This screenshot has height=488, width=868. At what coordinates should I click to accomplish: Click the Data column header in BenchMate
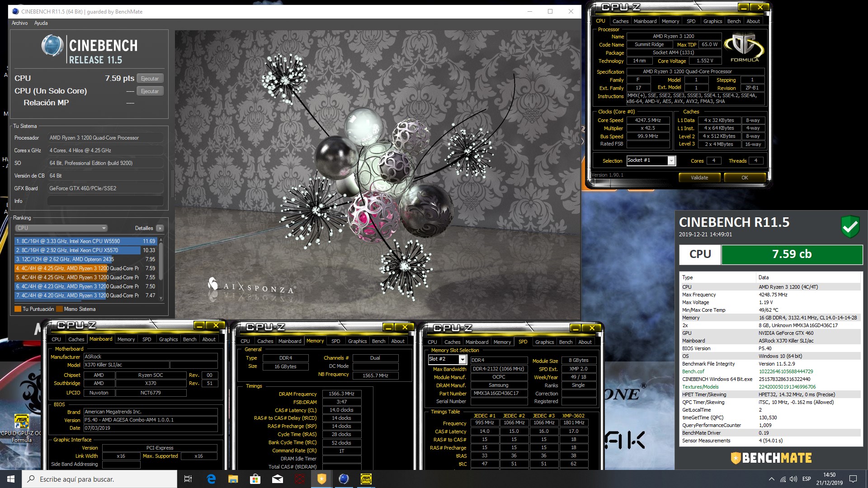(x=808, y=277)
